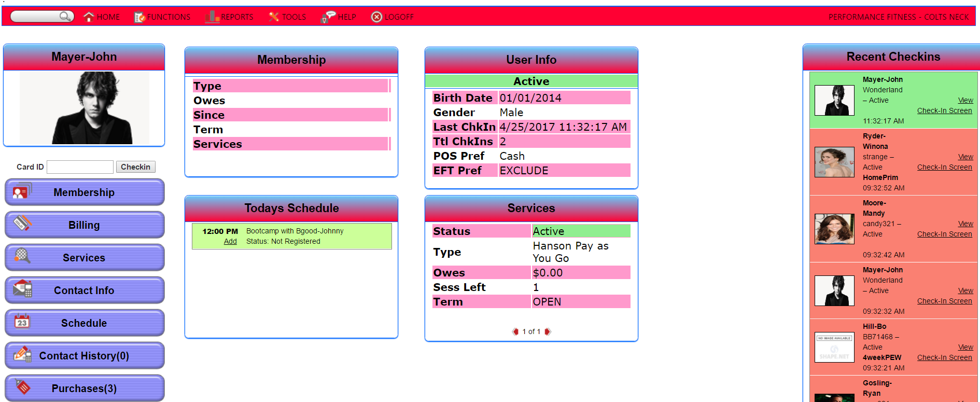
Task: Click the Services racket icon
Action: 22,256
